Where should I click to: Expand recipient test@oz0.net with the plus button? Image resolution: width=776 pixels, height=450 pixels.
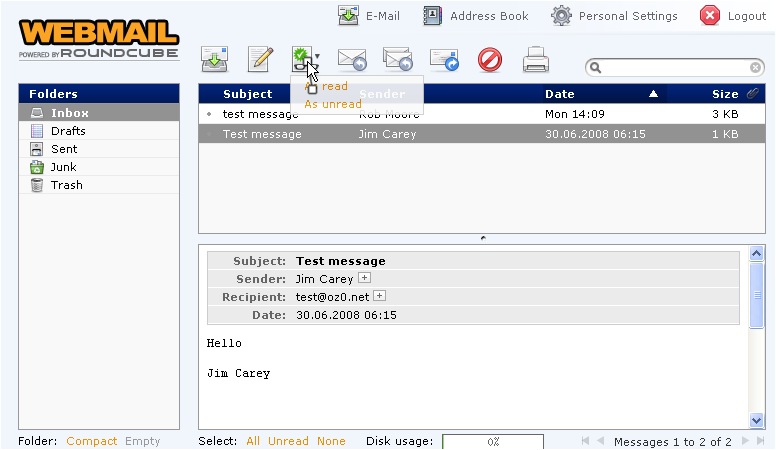click(x=379, y=297)
